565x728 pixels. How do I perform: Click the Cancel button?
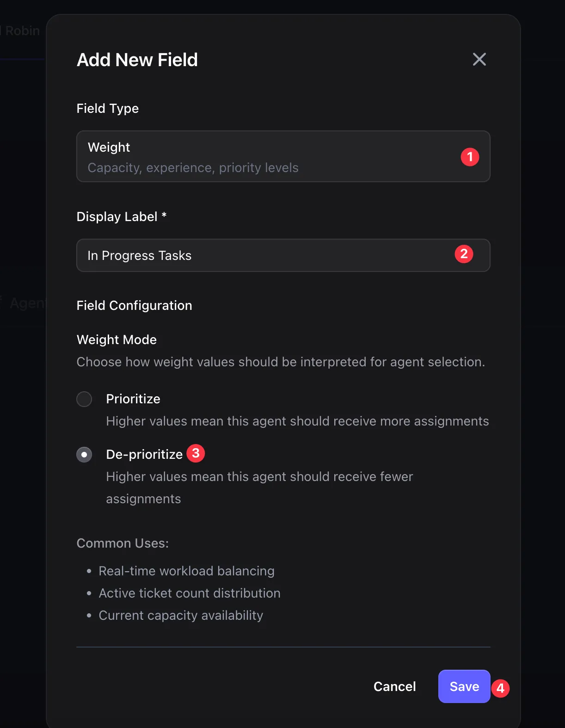click(394, 686)
